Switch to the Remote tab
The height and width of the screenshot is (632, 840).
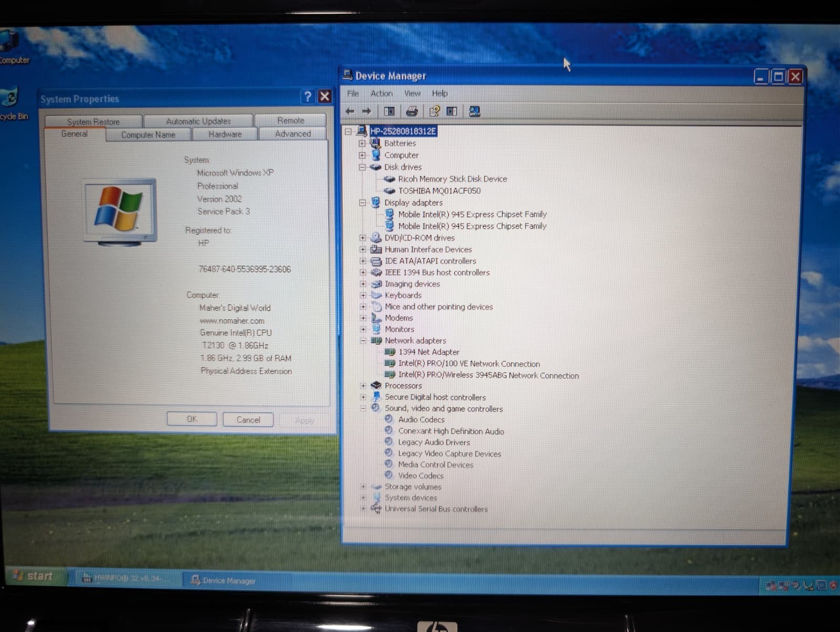coord(291,121)
